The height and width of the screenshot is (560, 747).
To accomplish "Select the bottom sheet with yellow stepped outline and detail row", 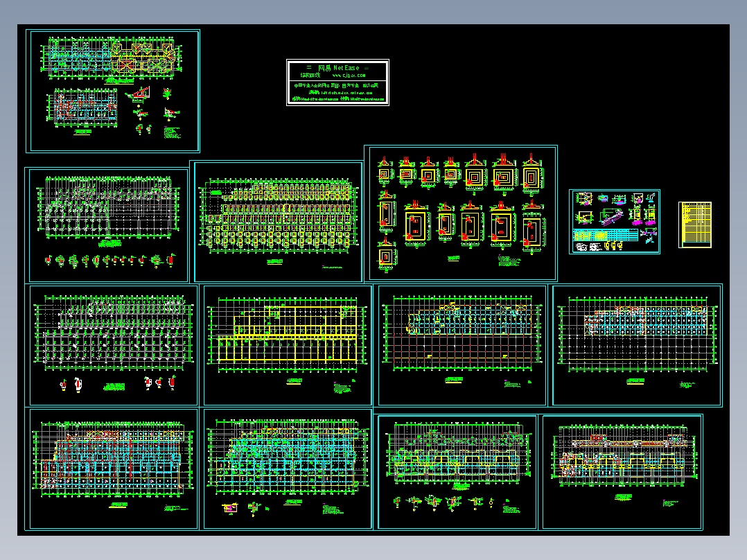I will (x=457, y=472).
